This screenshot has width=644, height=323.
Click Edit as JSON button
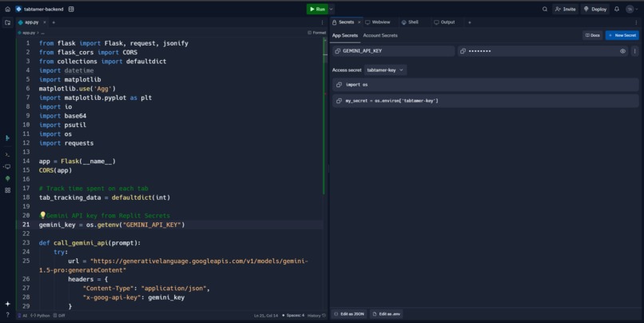(349, 314)
